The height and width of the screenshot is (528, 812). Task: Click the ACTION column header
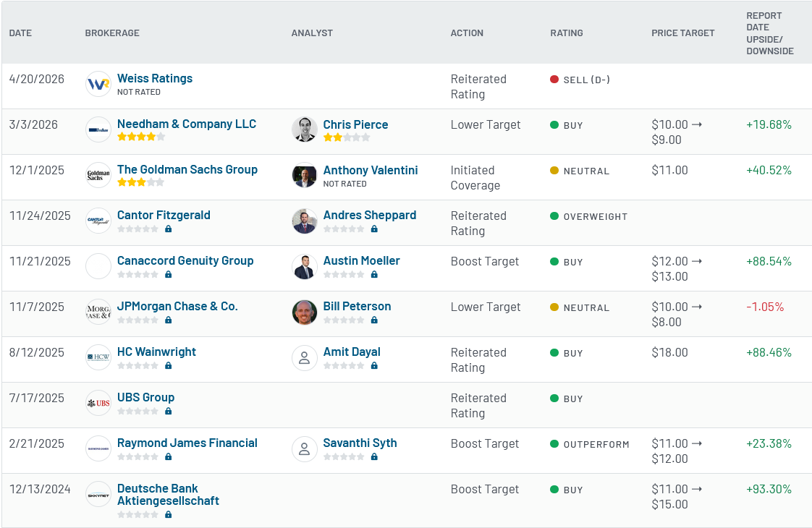click(467, 33)
